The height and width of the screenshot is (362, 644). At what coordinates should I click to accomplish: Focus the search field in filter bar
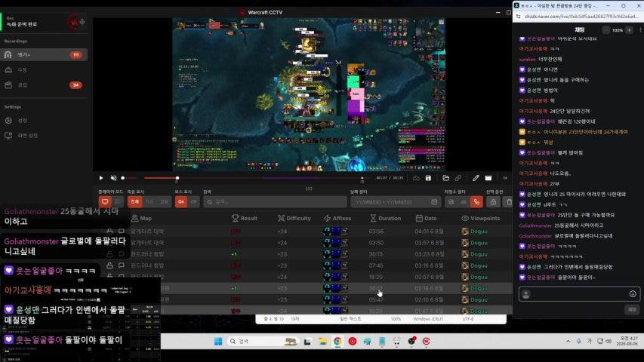point(275,202)
